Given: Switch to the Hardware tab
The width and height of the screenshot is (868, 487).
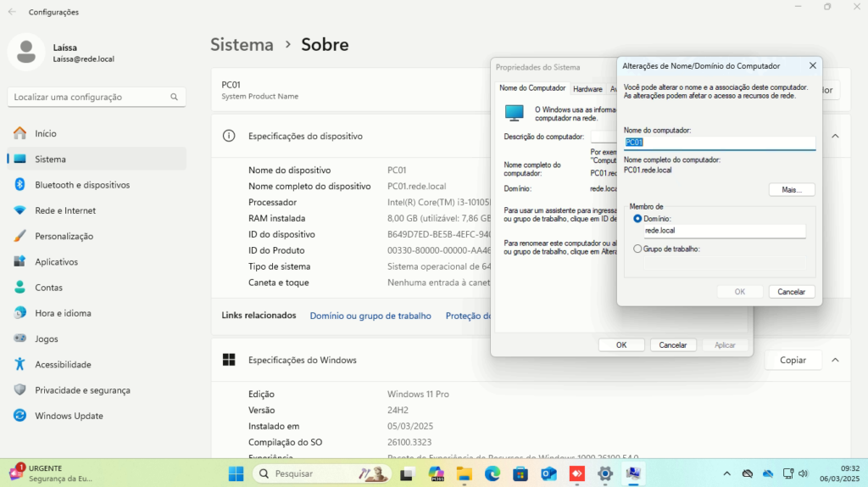Looking at the screenshot, I should coord(587,89).
